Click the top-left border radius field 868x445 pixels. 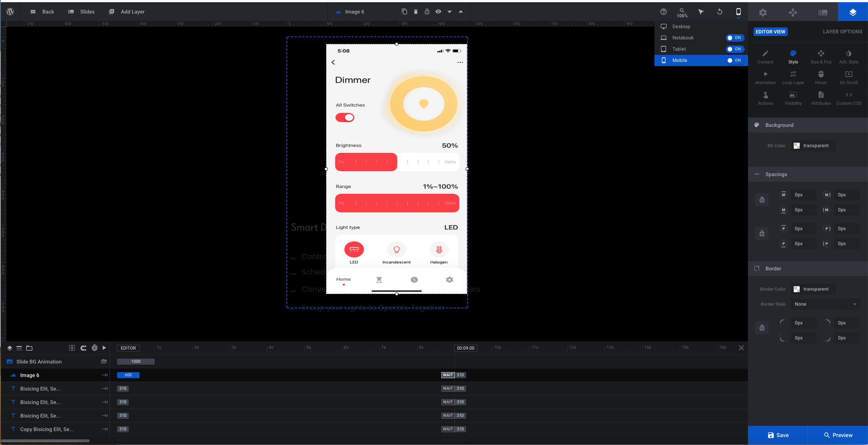pos(804,323)
